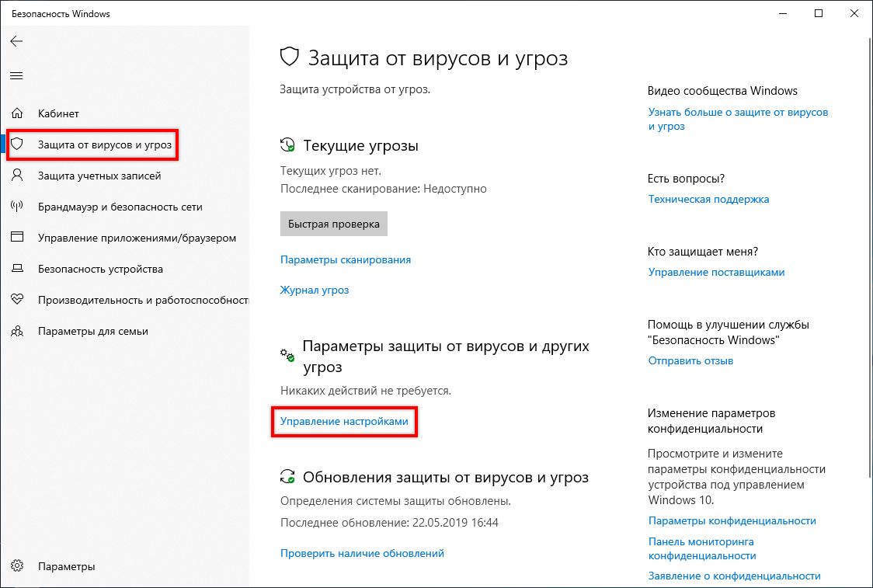Click Отправить отзыв

click(x=690, y=360)
